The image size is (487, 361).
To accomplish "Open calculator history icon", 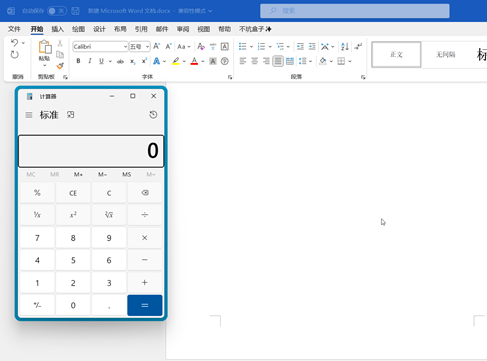I will tap(153, 115).
